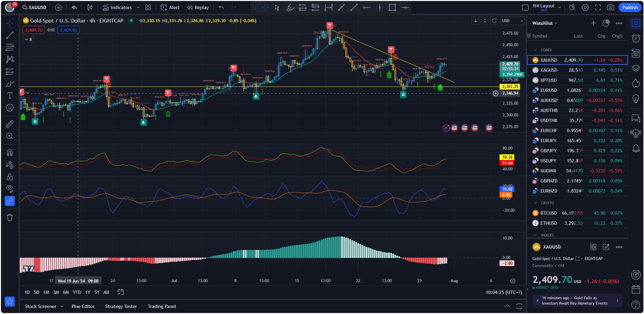
Task: Redo the chart action
Action: tap(234, 7)
